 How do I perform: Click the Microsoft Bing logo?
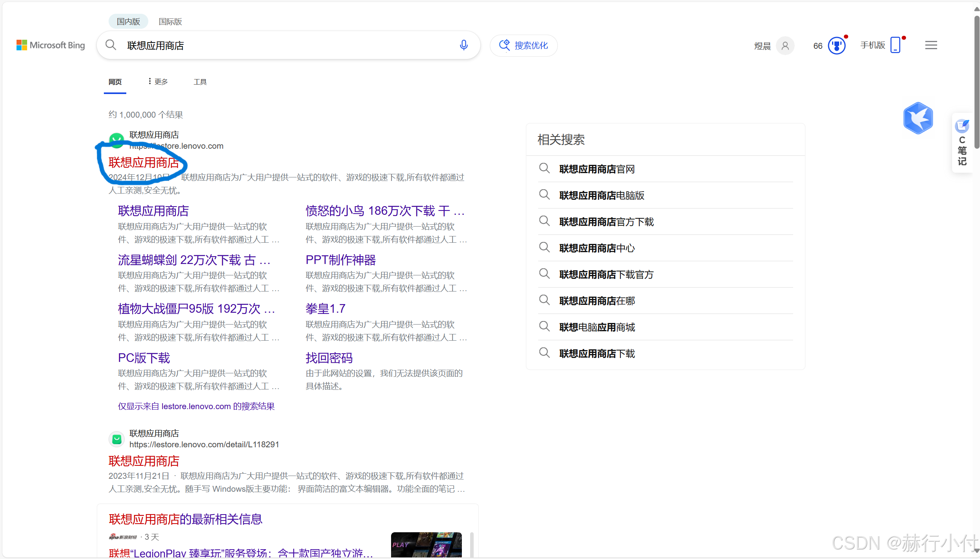coord(51,45)
